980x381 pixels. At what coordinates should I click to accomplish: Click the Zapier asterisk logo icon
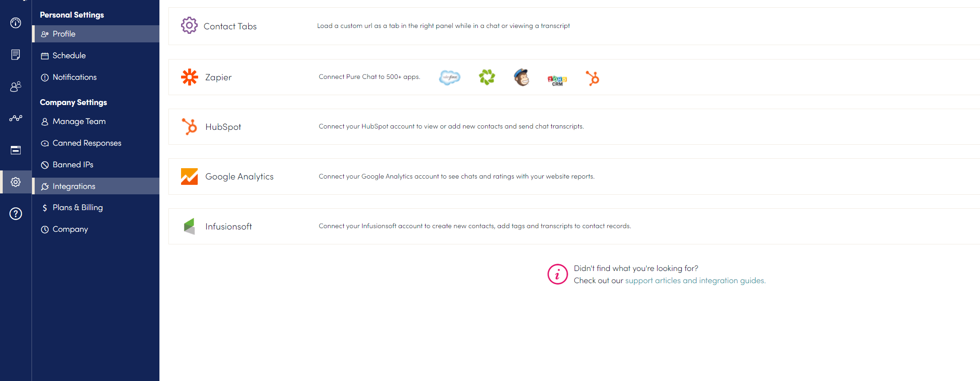tap(190, 77)
